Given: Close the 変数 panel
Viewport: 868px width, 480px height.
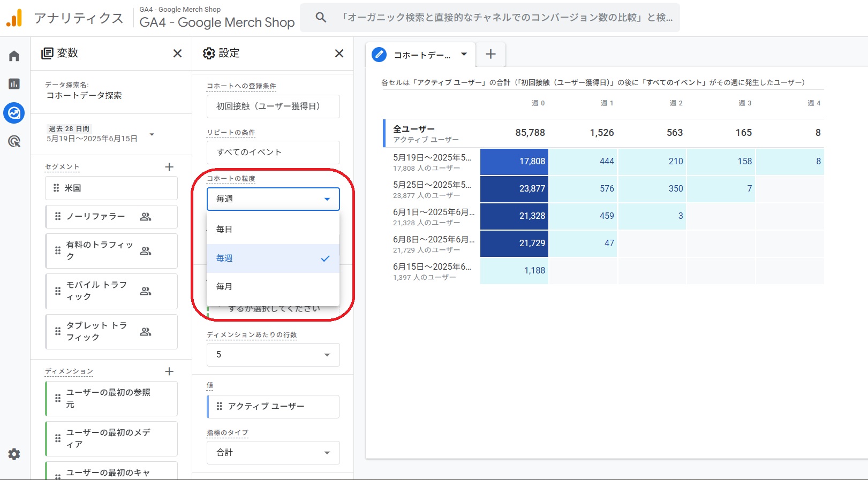Looking at the screenshot, I should pyautogui.click(x=177, y=54).
